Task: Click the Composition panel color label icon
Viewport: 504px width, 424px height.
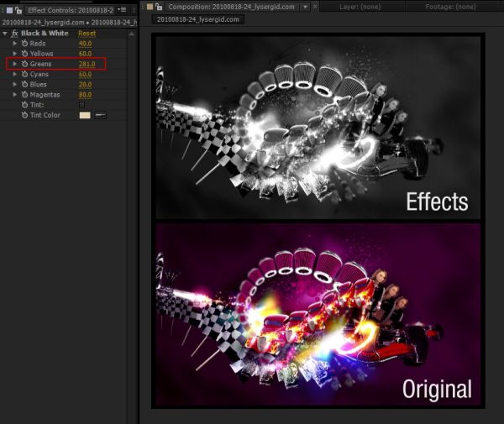Action: [150, 7]
